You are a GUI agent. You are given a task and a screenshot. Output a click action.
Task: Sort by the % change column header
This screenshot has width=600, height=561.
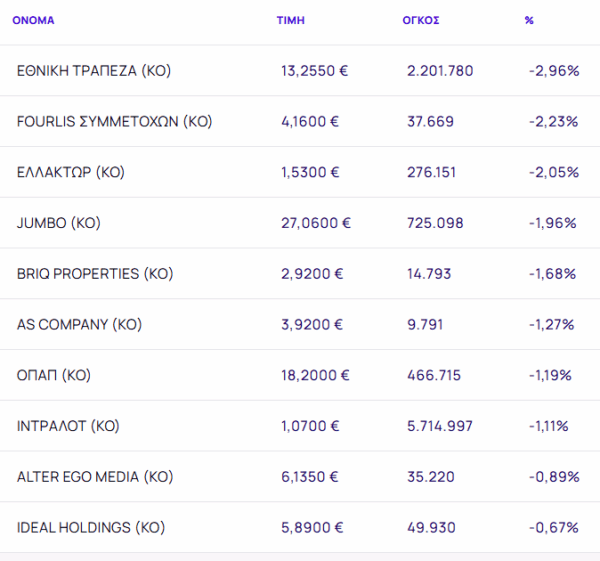(x=529, y=20)
